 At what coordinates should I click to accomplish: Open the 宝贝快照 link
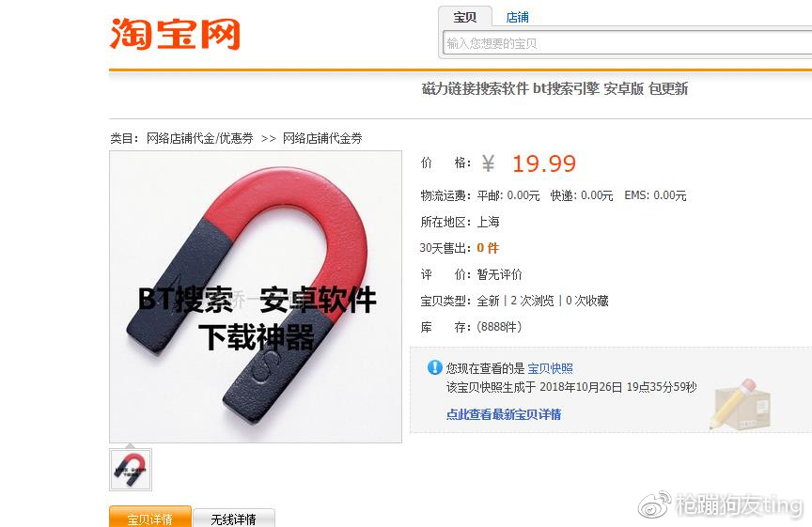point(550,368)
